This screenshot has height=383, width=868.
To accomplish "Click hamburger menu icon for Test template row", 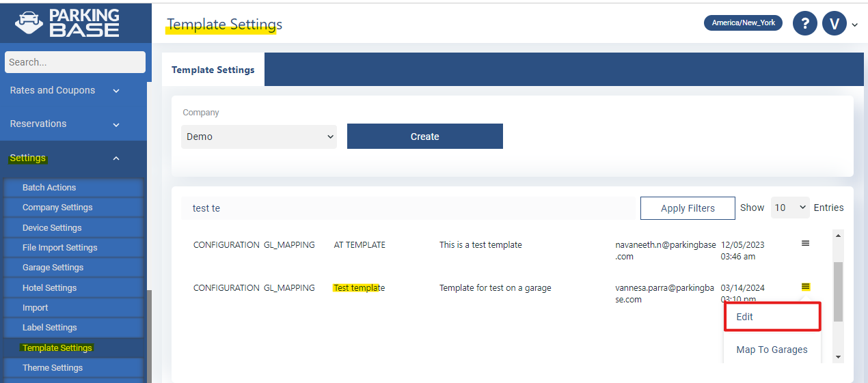I will point(805,287).
